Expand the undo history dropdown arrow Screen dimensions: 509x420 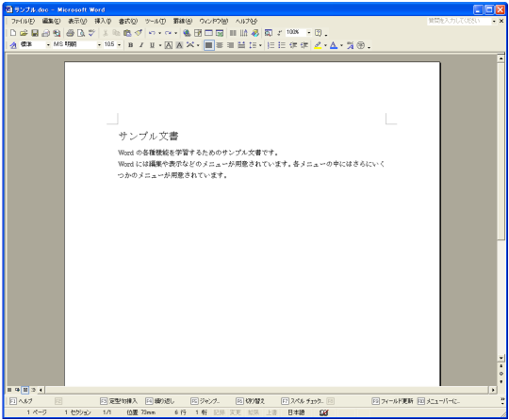(159, 33)
